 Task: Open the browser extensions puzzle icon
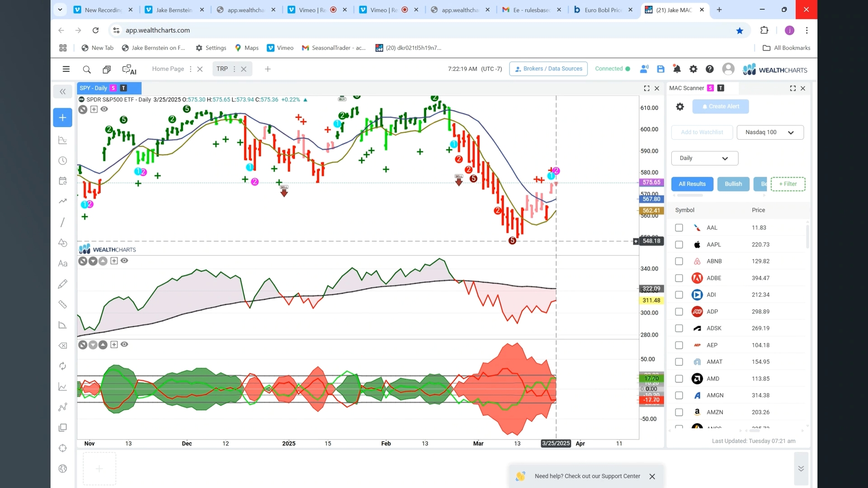764,30
